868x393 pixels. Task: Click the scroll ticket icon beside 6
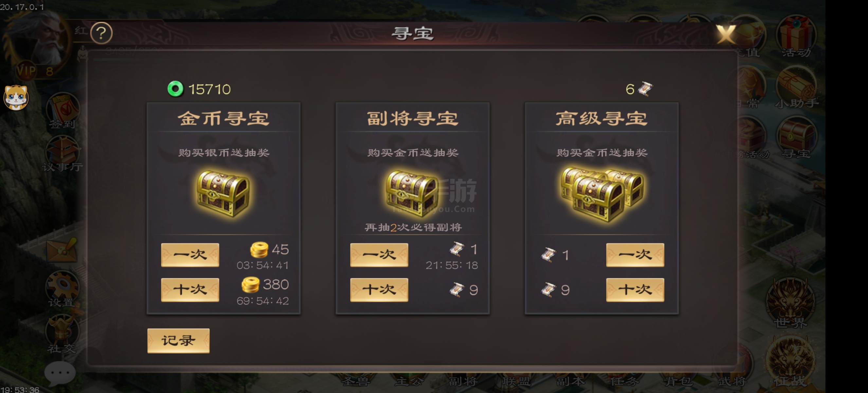[645, 89]
